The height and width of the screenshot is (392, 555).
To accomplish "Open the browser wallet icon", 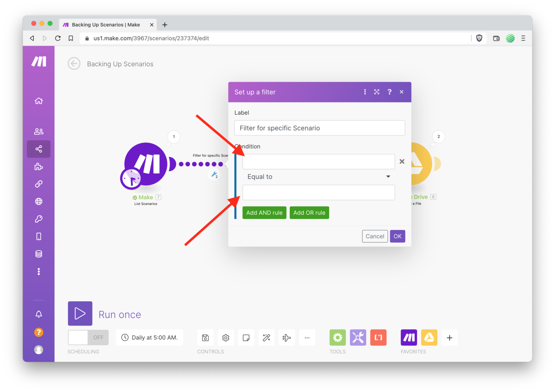I will [496, 38].
